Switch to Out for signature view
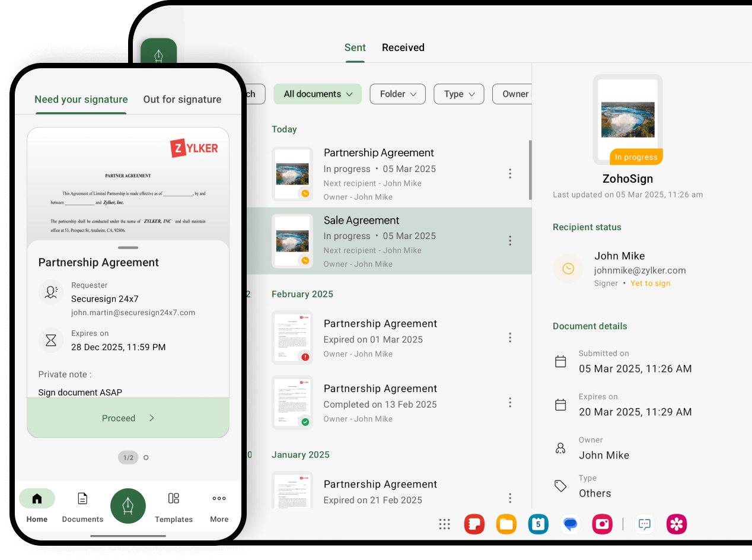752x560 pixels. point(182,100)
